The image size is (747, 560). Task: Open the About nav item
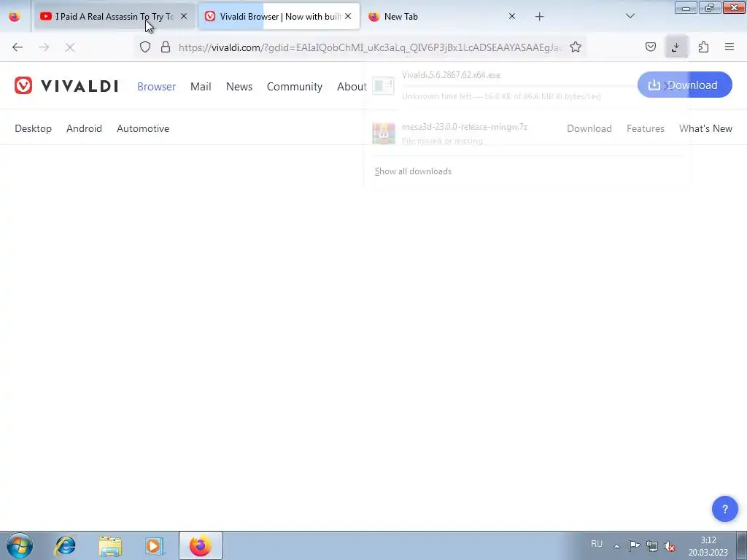point(352,87)
